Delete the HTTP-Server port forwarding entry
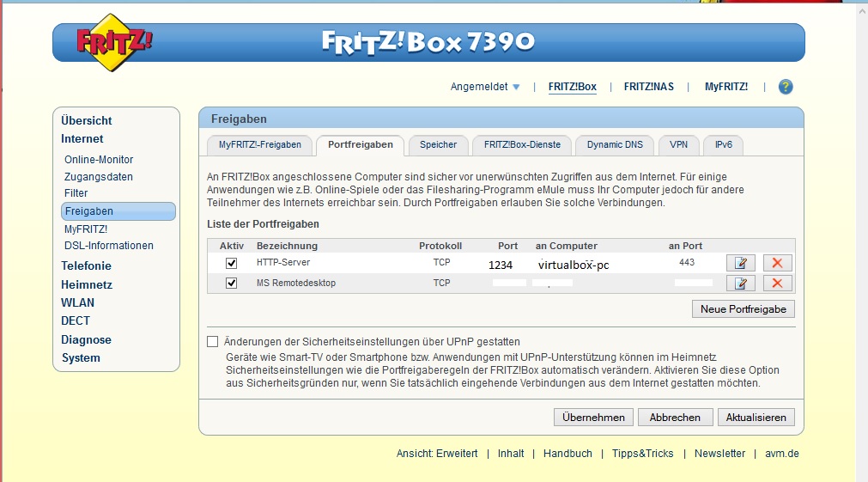This screenshot has width=868, height=482. coord(777,263)
